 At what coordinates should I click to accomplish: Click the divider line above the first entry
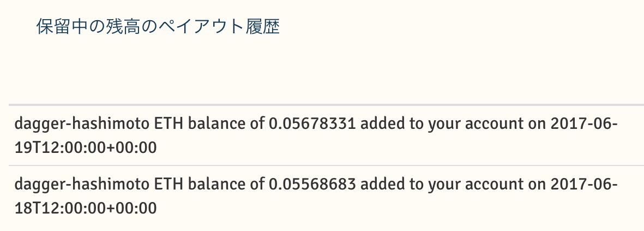click(326, 105)
